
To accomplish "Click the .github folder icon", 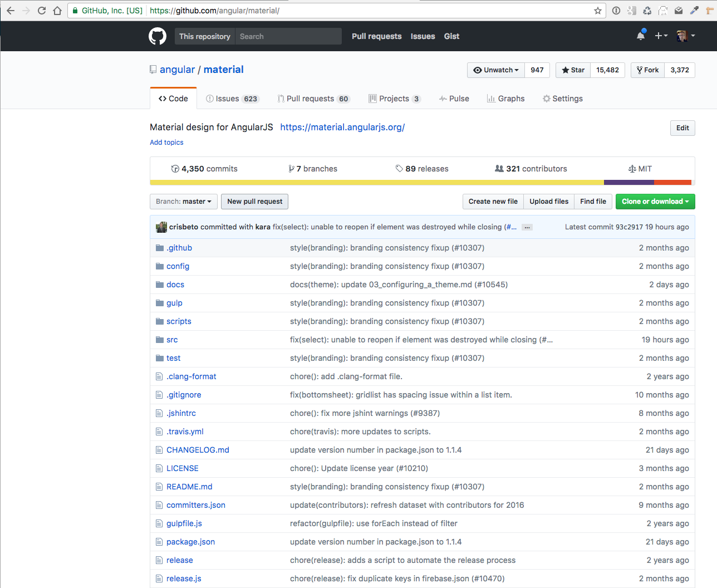I will coord(160,248).
